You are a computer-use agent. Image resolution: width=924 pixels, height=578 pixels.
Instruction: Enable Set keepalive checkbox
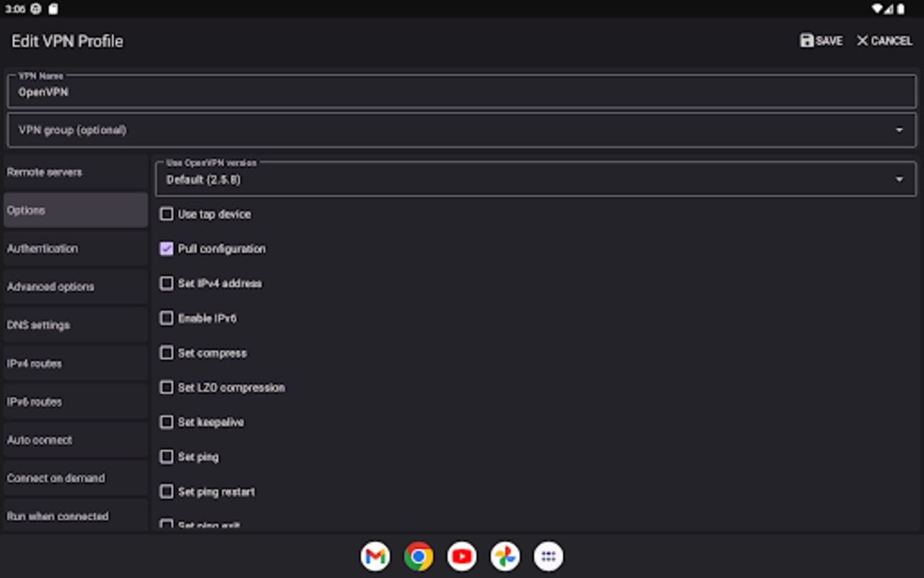coord(167,422)
